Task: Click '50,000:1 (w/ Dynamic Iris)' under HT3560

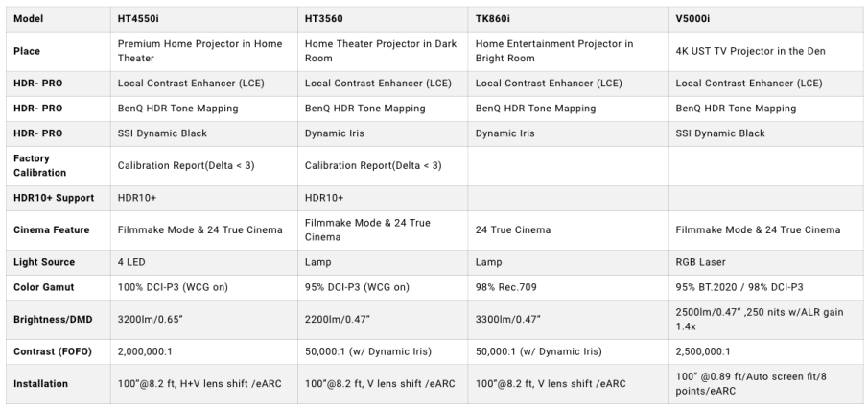Action: tap(368, 351)
